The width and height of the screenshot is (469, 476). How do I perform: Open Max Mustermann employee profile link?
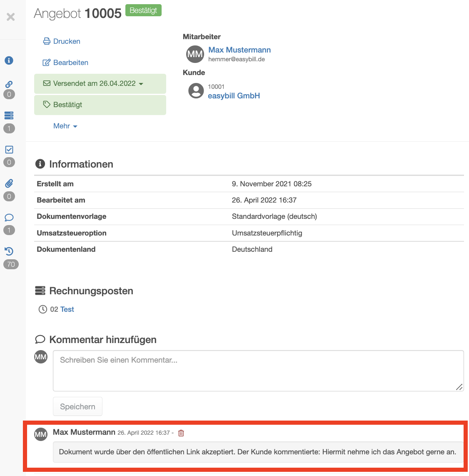pyautogui.click(x=239, y=50)
